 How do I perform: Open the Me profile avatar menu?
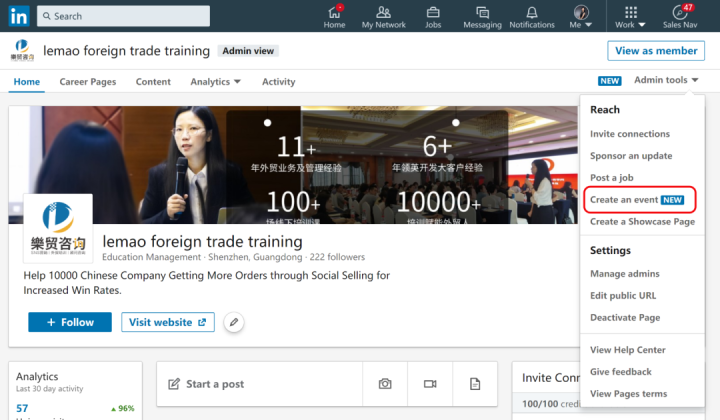point(581,17)
